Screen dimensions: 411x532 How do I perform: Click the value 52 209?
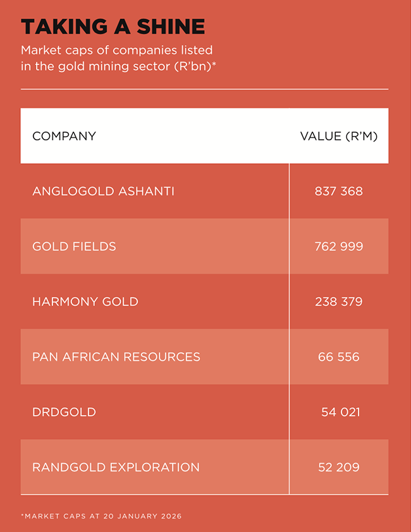coord(339,467)
